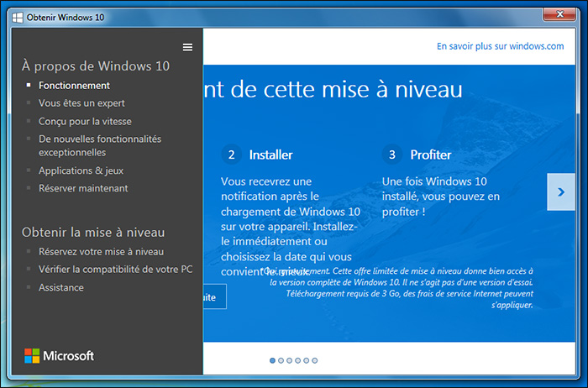The width and height of the screenshot is (588, 388).
Task: Go to Applications & jeux
Action: tap(81, 170)
